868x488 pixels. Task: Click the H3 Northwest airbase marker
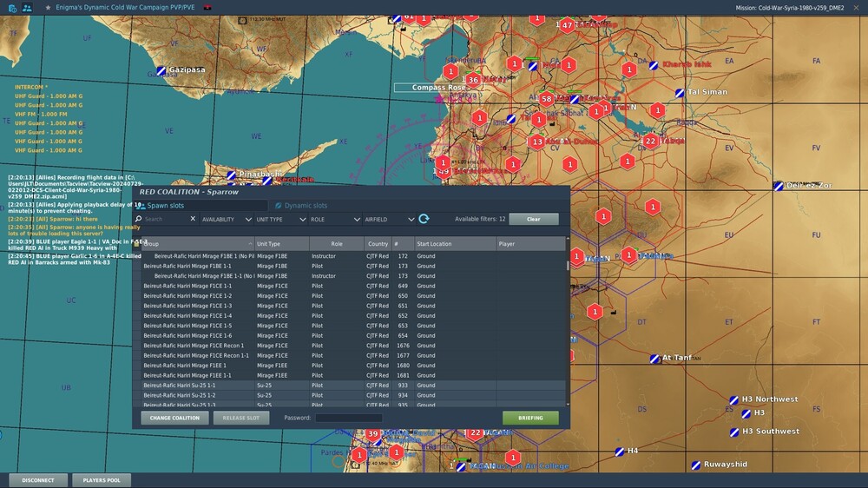click(733, 399)
